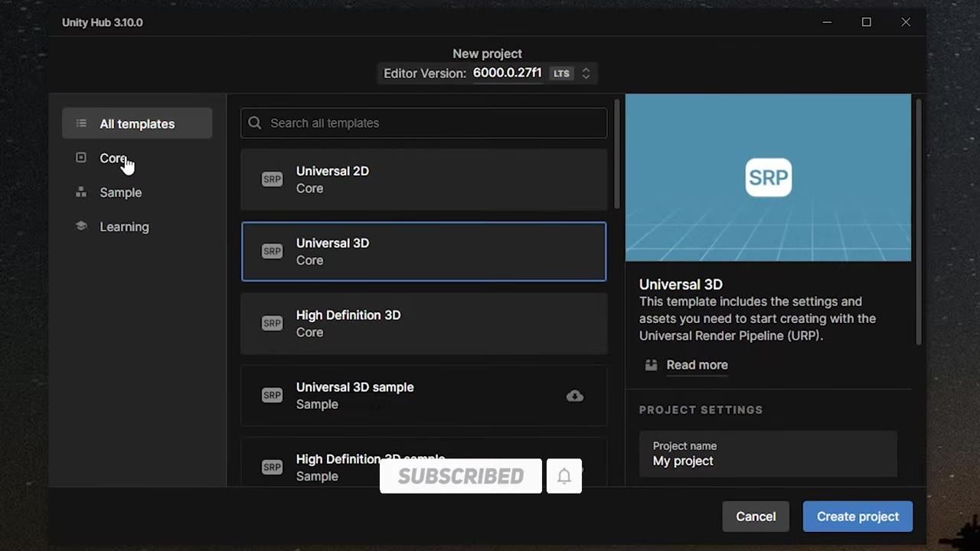Cancel the new project dialog

pos(756,517)
